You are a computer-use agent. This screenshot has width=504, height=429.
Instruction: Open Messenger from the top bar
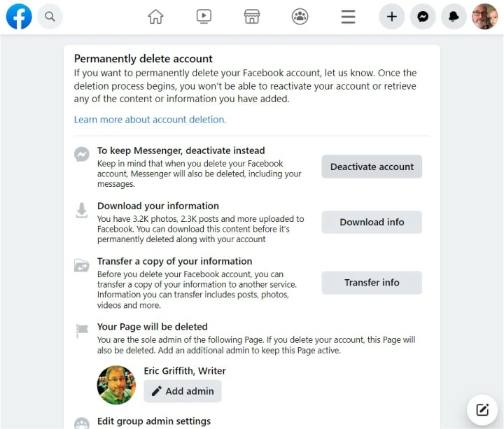point(423,17)
